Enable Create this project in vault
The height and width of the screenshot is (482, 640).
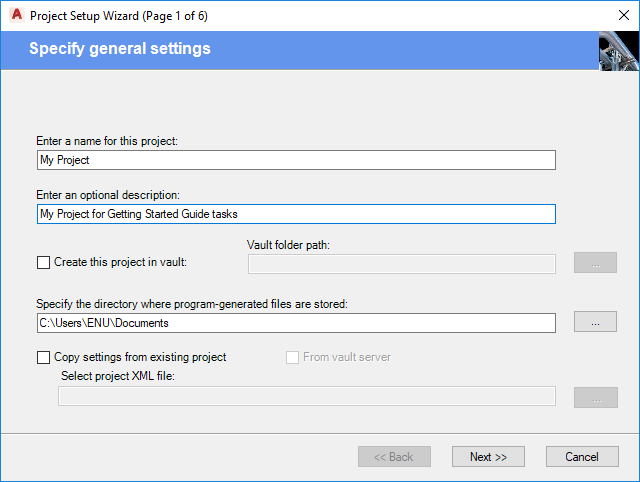click(x=43, y=263)
